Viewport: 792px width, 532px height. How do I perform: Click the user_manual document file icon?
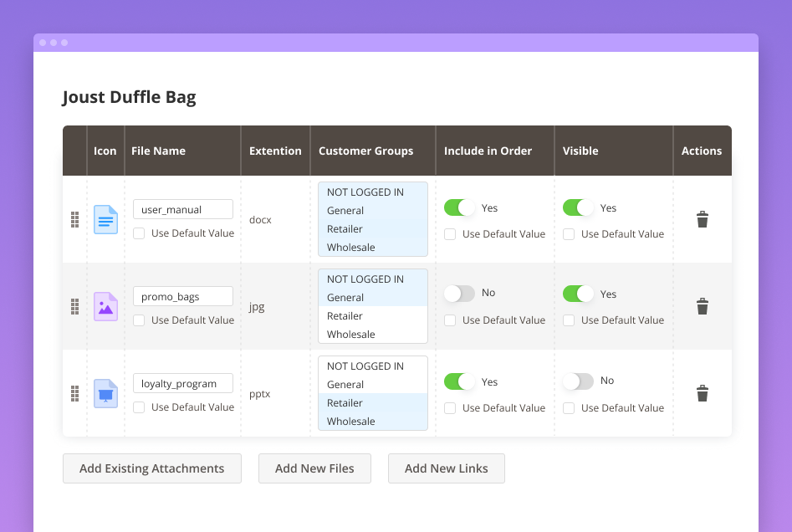(105, 219)
